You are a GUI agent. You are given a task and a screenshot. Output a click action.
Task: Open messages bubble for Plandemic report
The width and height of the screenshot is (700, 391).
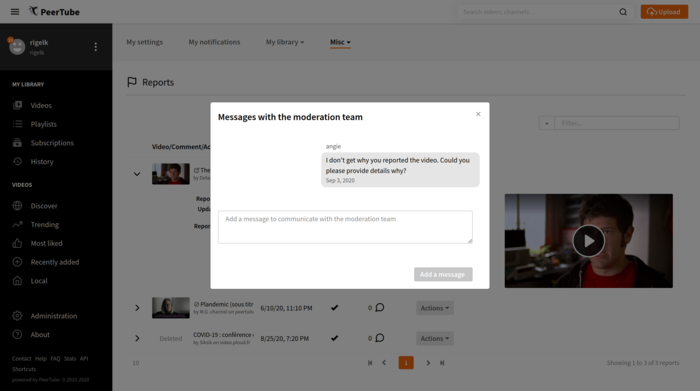tap(380, 308)
